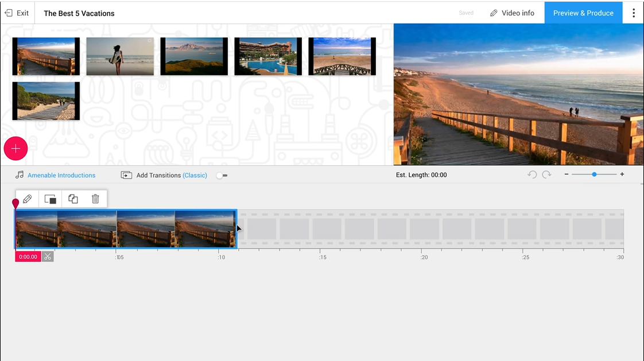Open the Amenable Introductions soundtrack link
This screenshot has width=644, height=361.
pyautogui.click(x=61, y=175)
